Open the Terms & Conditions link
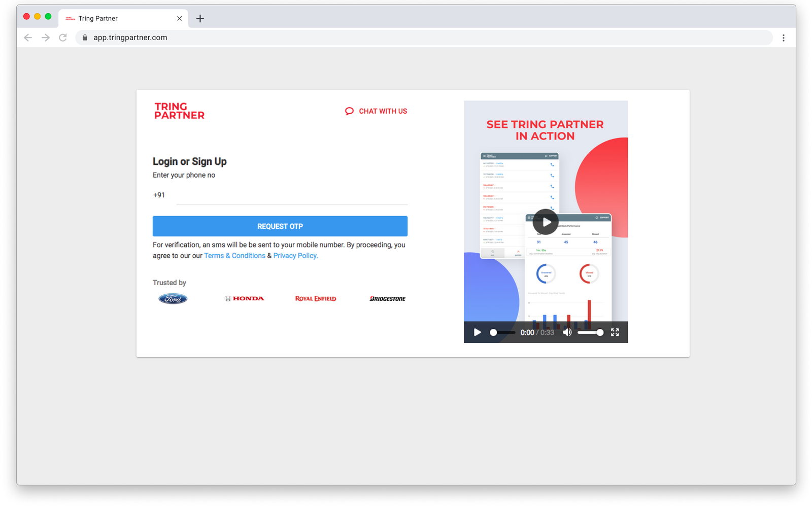Screen dimensions: 812x514 point(234,256)
